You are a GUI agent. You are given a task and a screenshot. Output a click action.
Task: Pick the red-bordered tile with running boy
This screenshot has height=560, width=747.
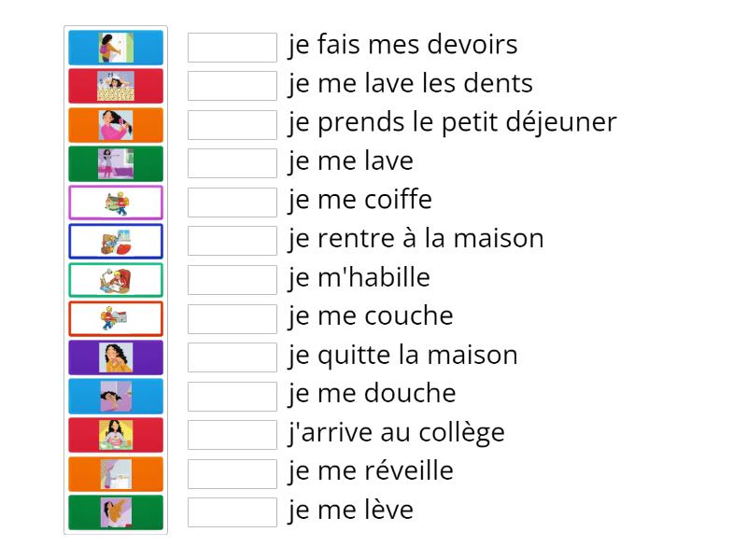tap(116, 318)
